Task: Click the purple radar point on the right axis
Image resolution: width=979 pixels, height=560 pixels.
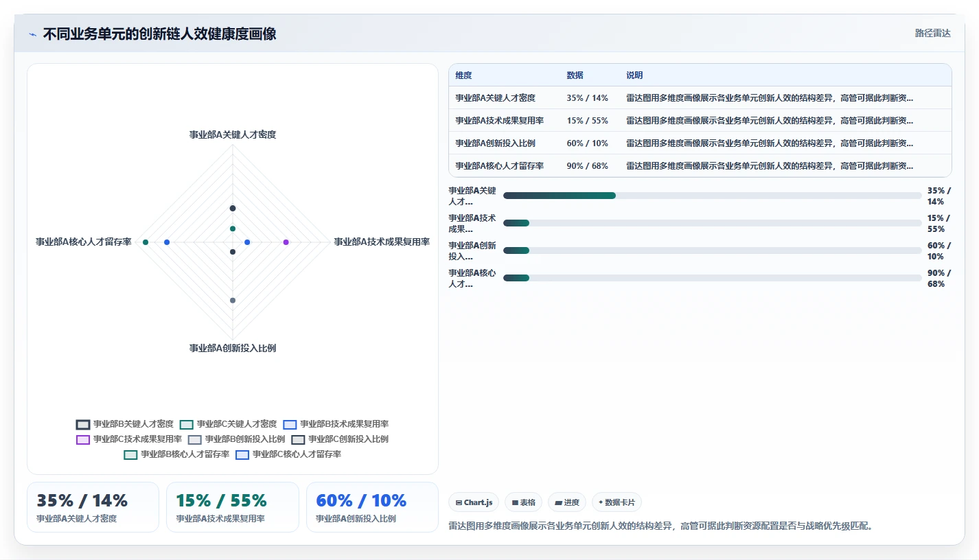Action: (x=286, y=242)
